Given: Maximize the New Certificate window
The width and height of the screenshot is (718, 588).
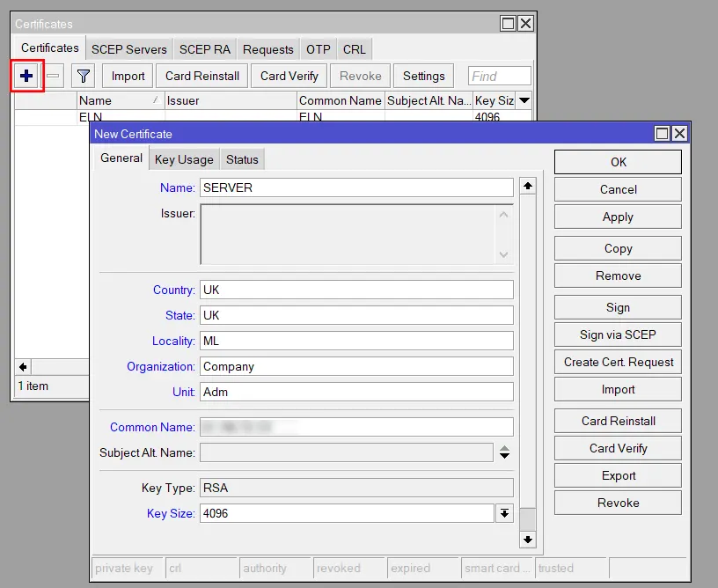Looking at the screenshot, I should (662, 134).
